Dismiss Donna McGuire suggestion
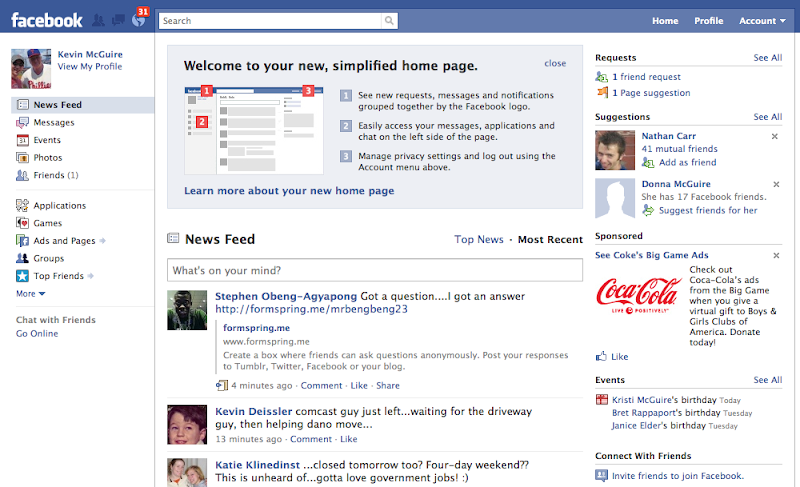The height and width of the screenshot is (487, 800). [776, 184]
